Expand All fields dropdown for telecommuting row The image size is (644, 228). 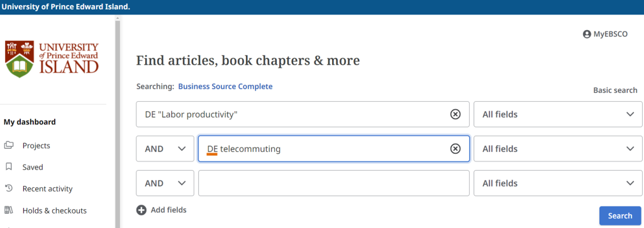(x=558, y=149)
